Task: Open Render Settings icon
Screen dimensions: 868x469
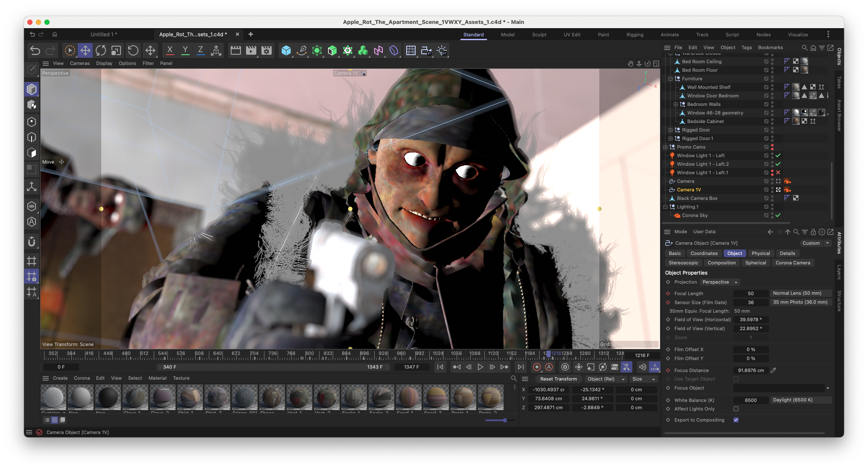Action: pyautogui.click(x=267, y=50)
